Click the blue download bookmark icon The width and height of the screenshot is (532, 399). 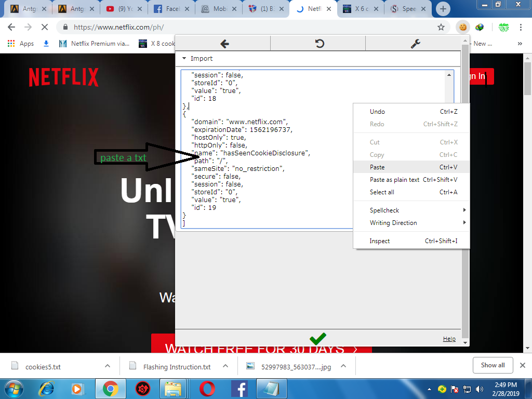pos(46,44)
